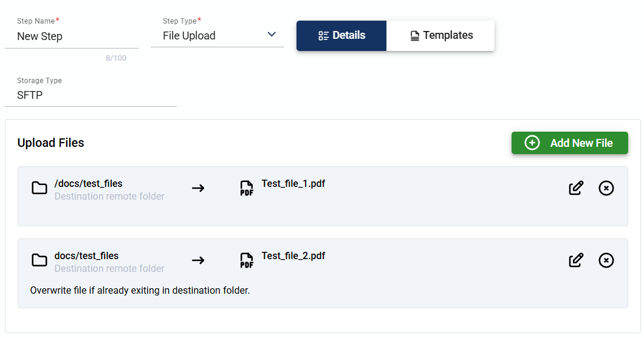Select the /docs/test_files destination folder text
The width and height of the screenshot is (644, 338).
(x=89, y=184)
